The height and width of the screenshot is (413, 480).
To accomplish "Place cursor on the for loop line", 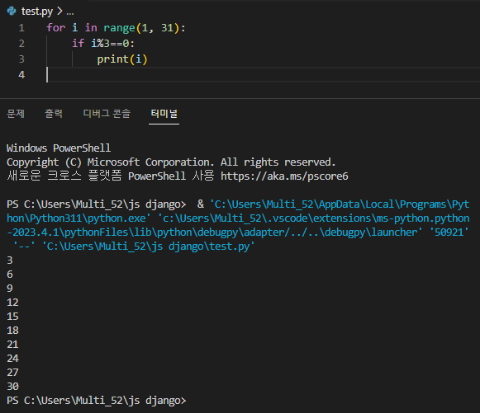I will pyautogui.click(x=116, y=28).
